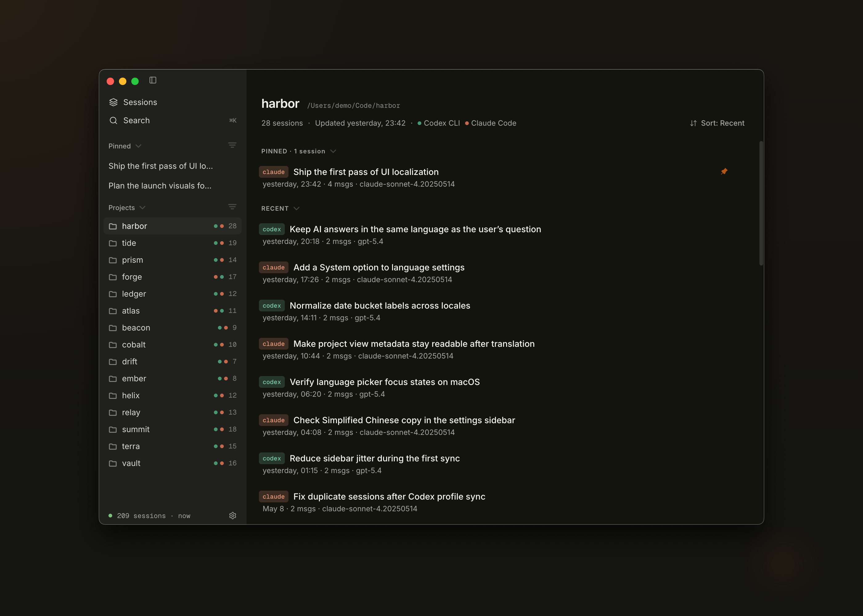The height and width of the screenshot is (616, 863).
Task: Click '28 sessions' count in header
Action: (282, 123)
